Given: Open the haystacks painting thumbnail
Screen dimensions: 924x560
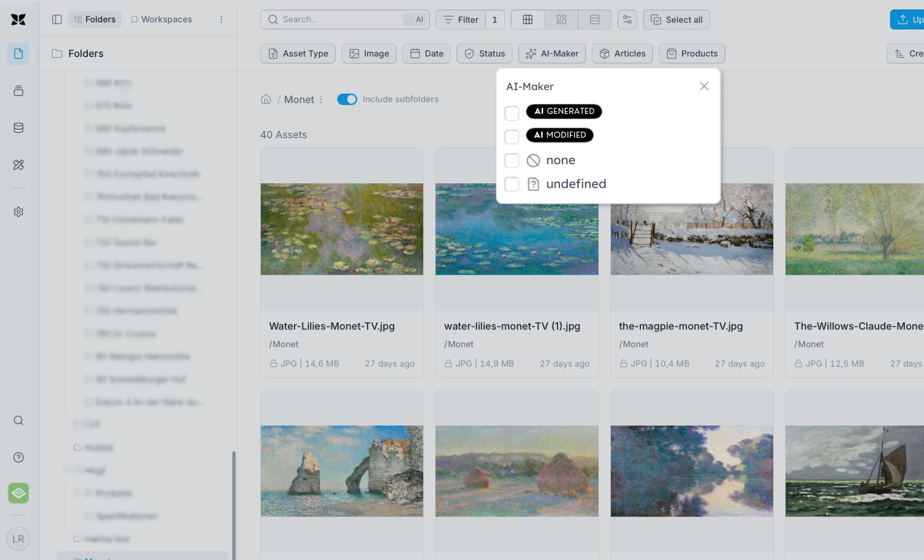Looking at the screenshot, I should coord(517,471).
